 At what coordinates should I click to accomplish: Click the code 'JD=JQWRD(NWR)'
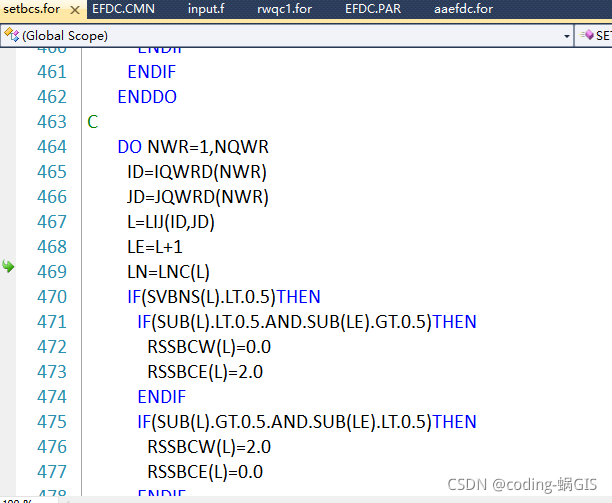[x=198, y=197]
